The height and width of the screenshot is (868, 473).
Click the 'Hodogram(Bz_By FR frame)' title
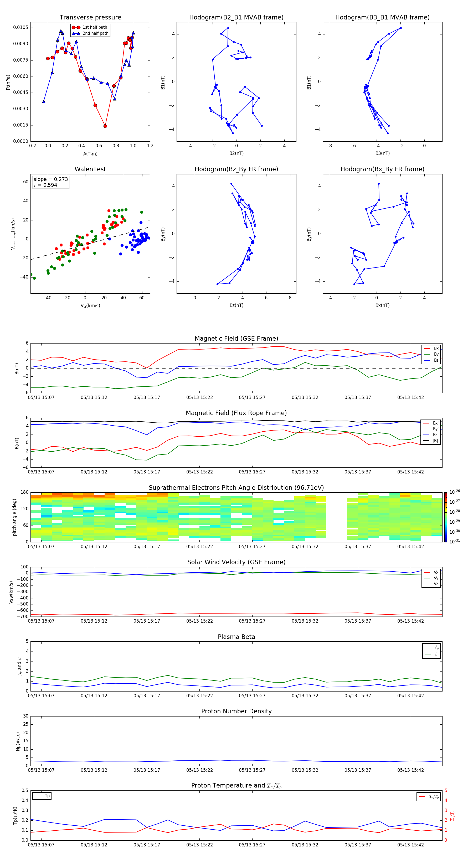pos(236,169)
